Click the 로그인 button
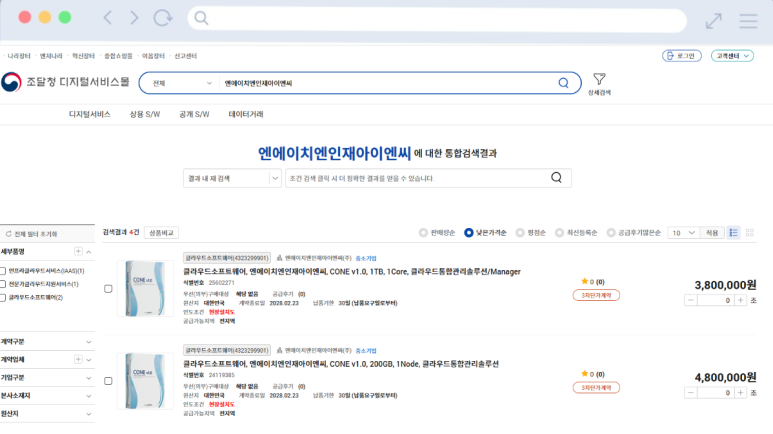This screenshot has width=773, height=434. point(681,56)
